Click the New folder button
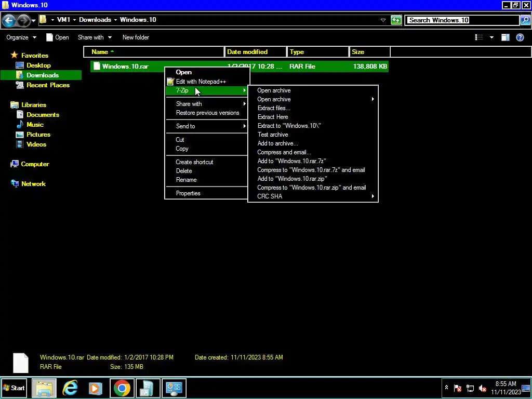Screen dimensions: 532x399 (x=136, y=37)
